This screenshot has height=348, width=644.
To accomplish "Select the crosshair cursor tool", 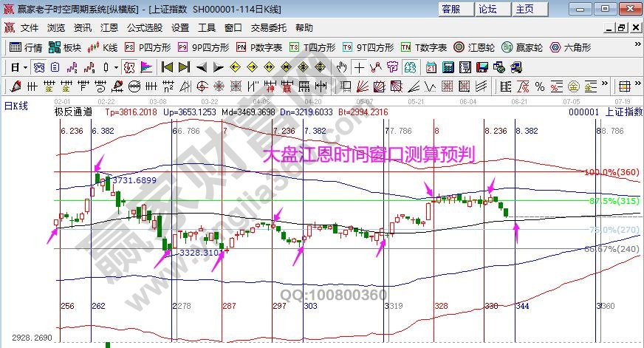I will tap(358, 67).
